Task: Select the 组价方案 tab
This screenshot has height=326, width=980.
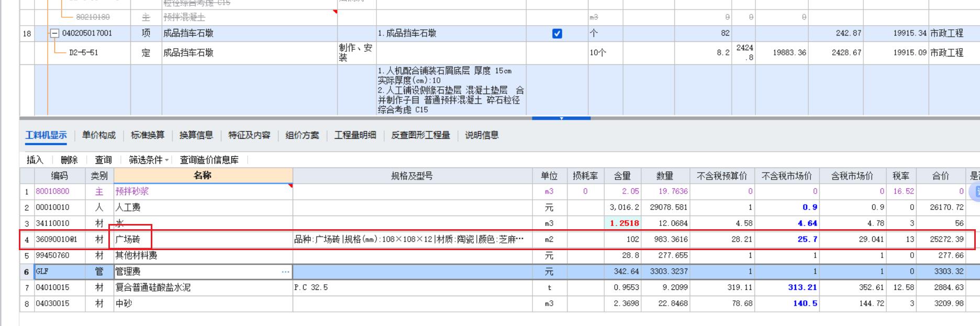Action: point(302,135)
